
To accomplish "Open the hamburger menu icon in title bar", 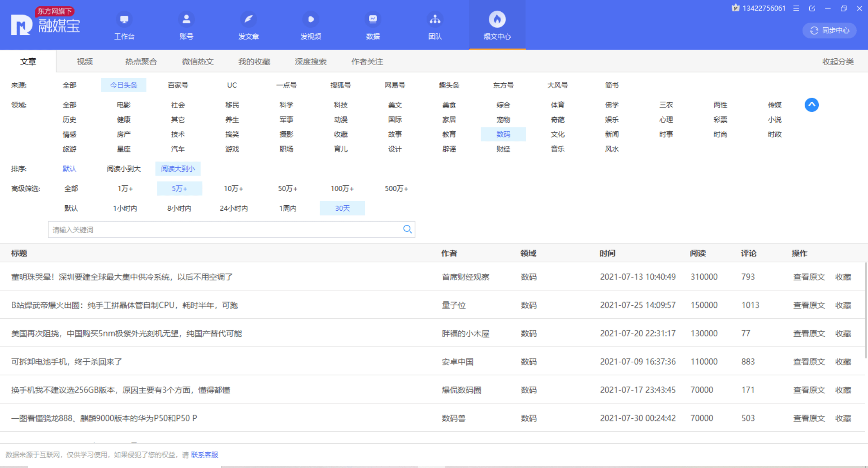I will [796, 8].
